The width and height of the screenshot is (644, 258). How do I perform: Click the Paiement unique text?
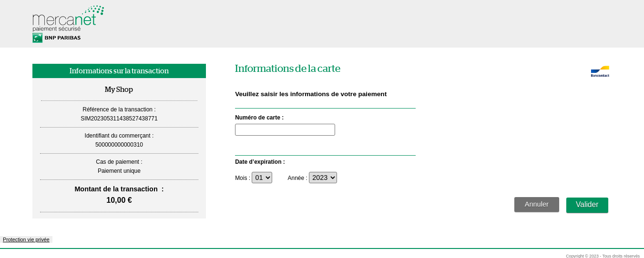point(119,171)
